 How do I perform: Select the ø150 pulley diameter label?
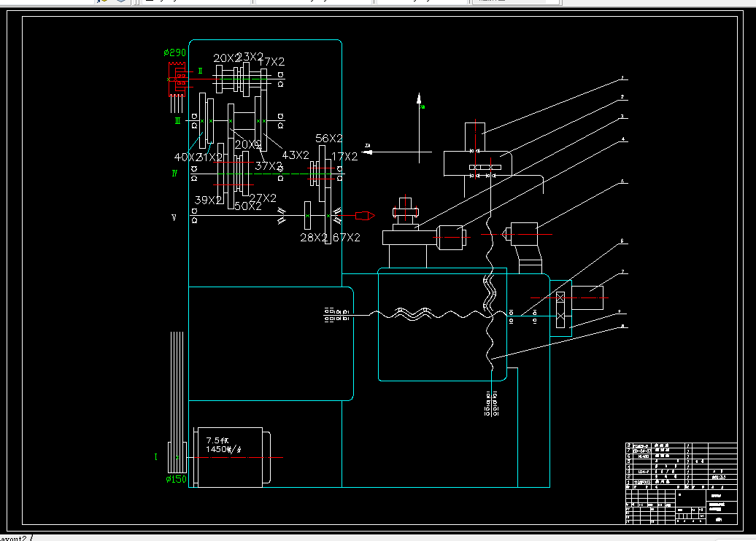coord(176,479)
